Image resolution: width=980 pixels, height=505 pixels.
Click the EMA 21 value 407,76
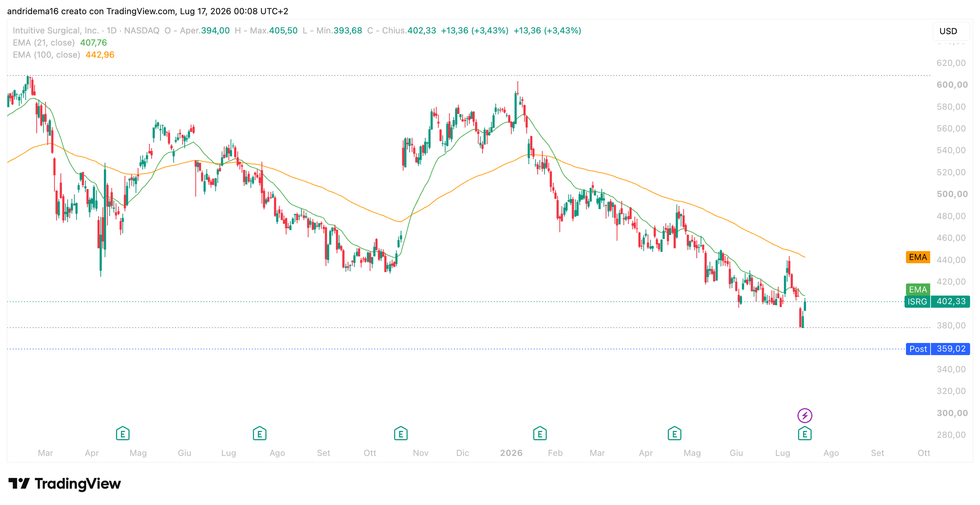[x=93, y=42]
